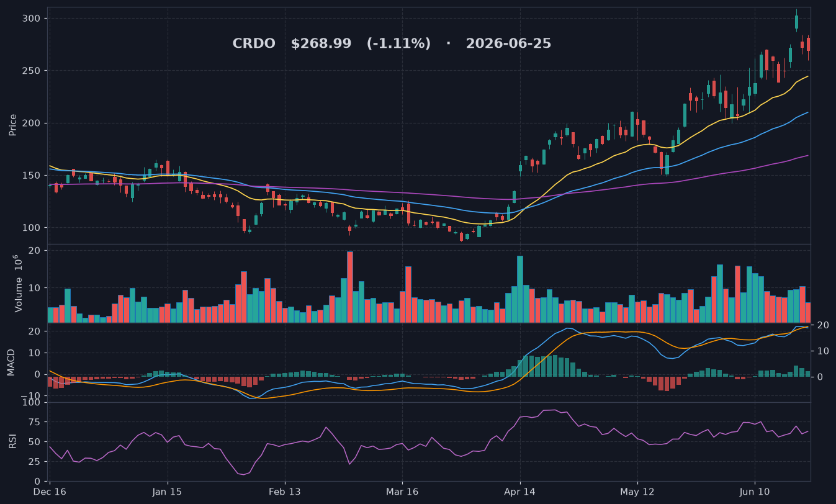Click the Apr 14 date tick label
The width and height of the screenshot is (836, 504).
tap(520, 491)
